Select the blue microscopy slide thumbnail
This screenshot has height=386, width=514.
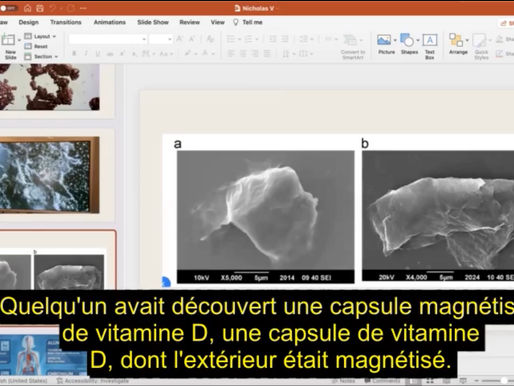(x=50, y=175)
